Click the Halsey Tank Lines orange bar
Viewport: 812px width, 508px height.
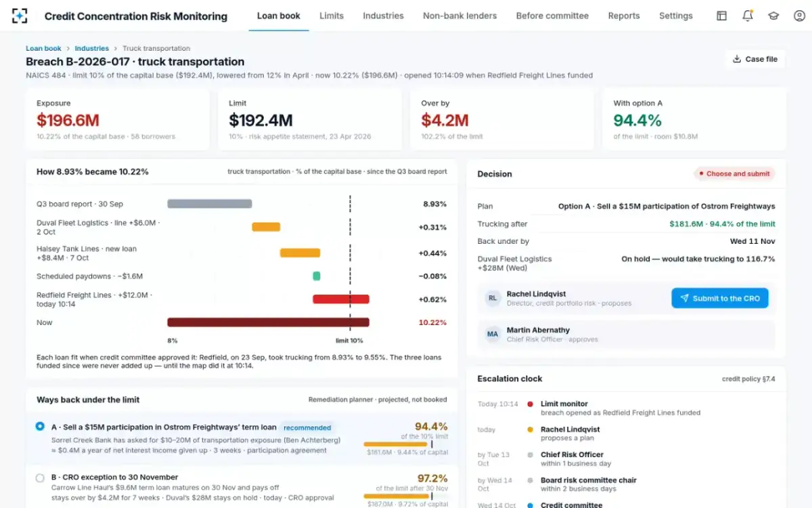tap(300, 253)
